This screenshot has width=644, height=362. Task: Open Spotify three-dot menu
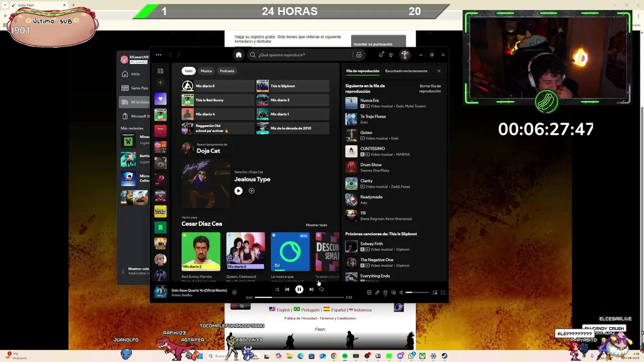(x=158, y=55)
